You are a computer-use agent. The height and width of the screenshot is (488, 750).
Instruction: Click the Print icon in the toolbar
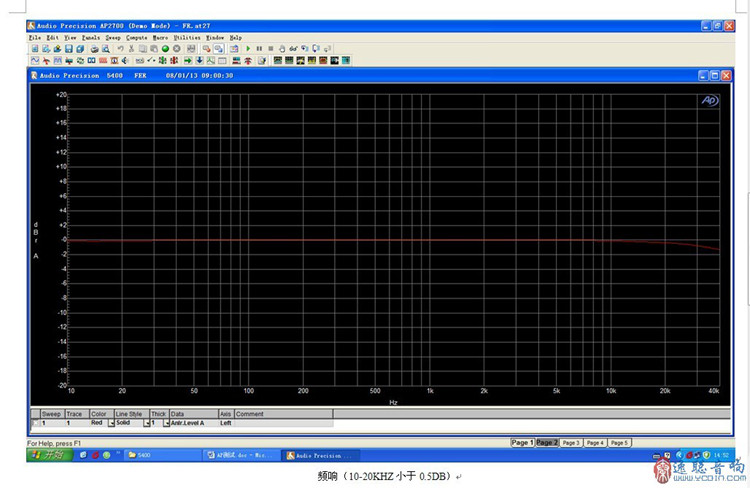[x=94, y=48]
